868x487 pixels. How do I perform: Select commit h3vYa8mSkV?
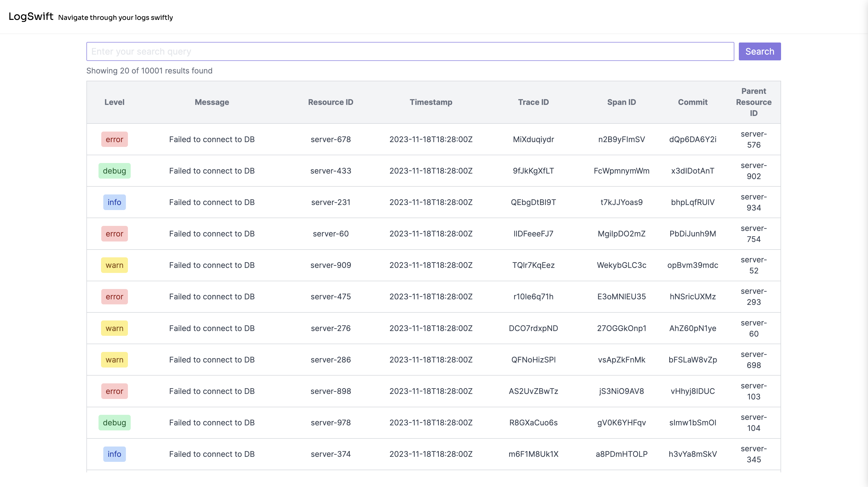click(692, 454)
